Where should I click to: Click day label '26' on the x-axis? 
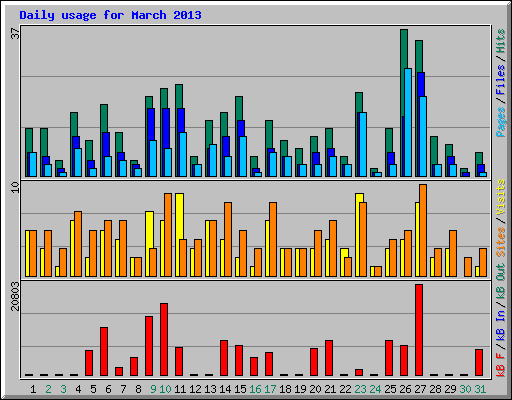tap(405, 389)
